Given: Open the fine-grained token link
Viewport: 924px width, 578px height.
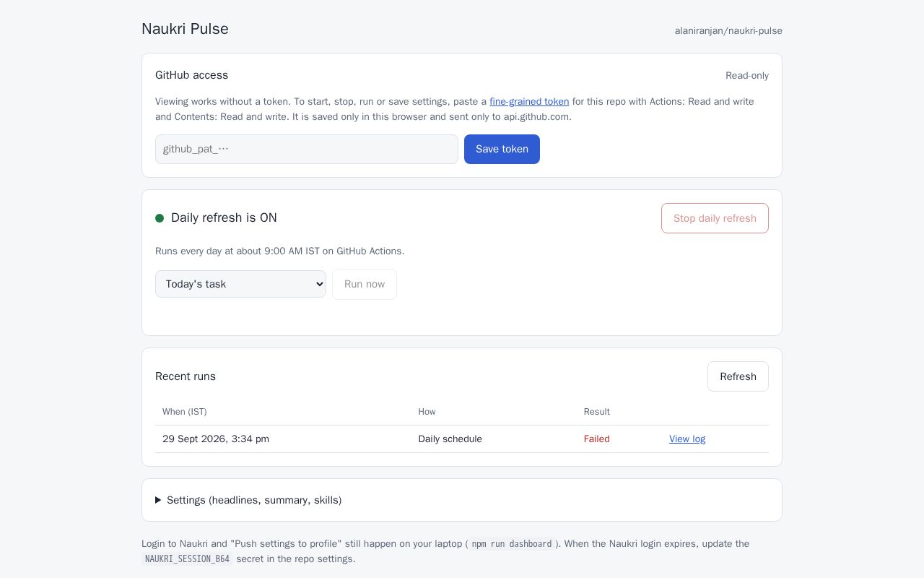Looking at the screenshot, I should 529,101.
